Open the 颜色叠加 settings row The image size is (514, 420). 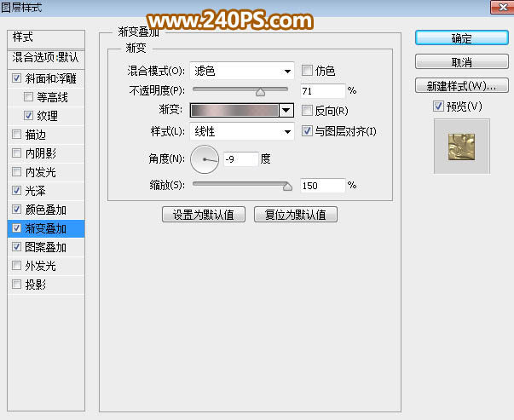point(46,210)
